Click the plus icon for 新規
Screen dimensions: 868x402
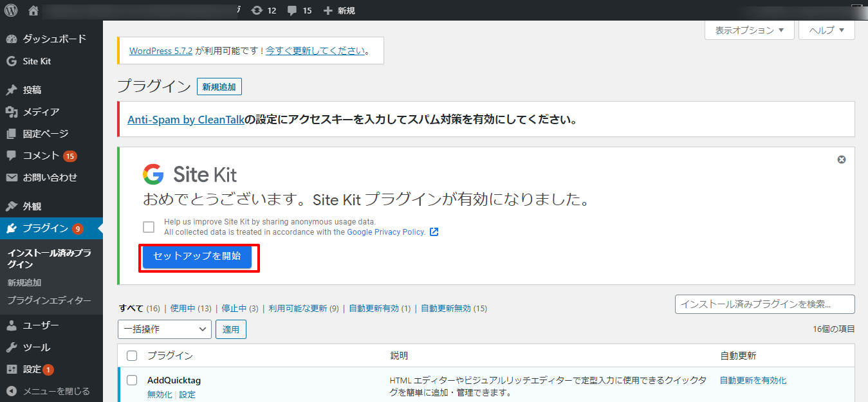(x=328, y=10)
